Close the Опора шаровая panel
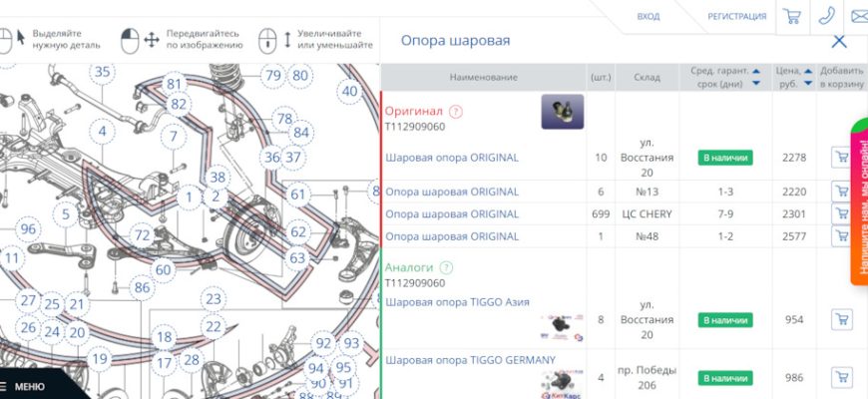868x399 pixels. (839, 41)
